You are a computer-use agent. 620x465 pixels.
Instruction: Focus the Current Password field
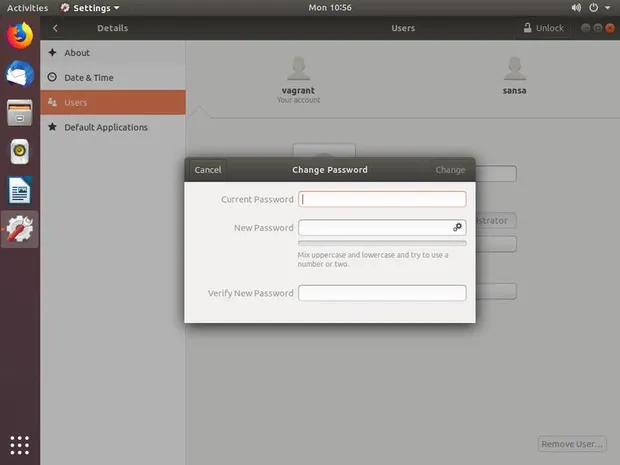(x=382, y=199)
